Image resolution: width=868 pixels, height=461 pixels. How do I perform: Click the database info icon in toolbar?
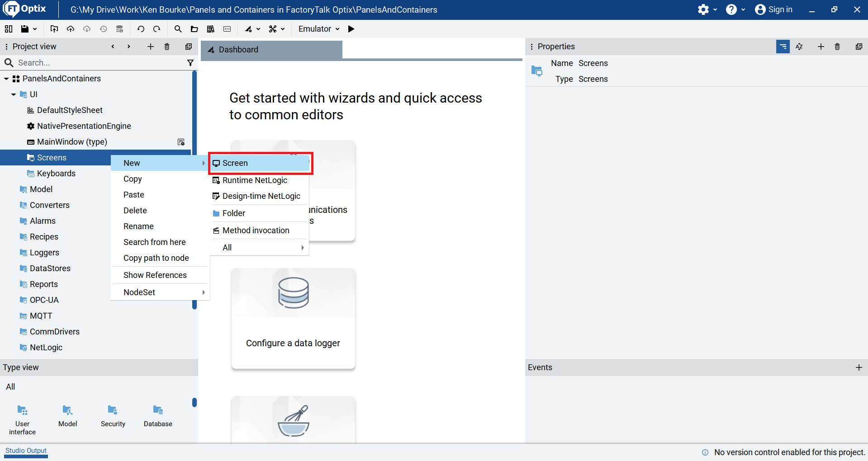119,29
